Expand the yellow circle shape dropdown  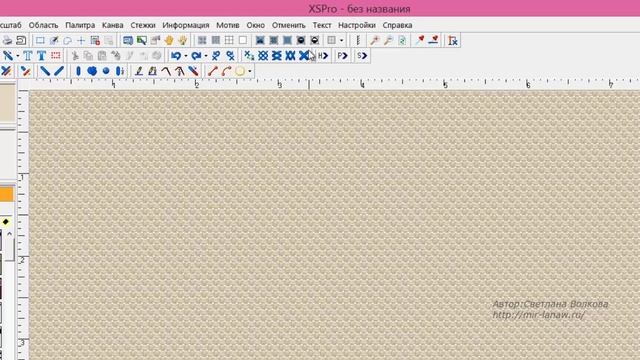coord(250,71)
